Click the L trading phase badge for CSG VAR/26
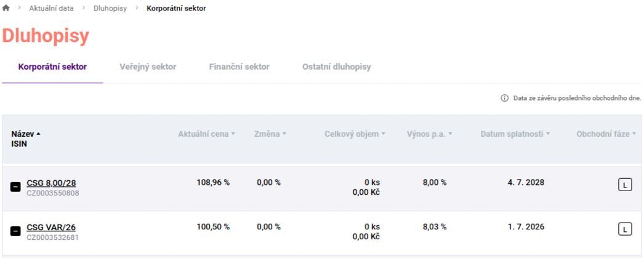The image size is (644, 259). point(625,229)
